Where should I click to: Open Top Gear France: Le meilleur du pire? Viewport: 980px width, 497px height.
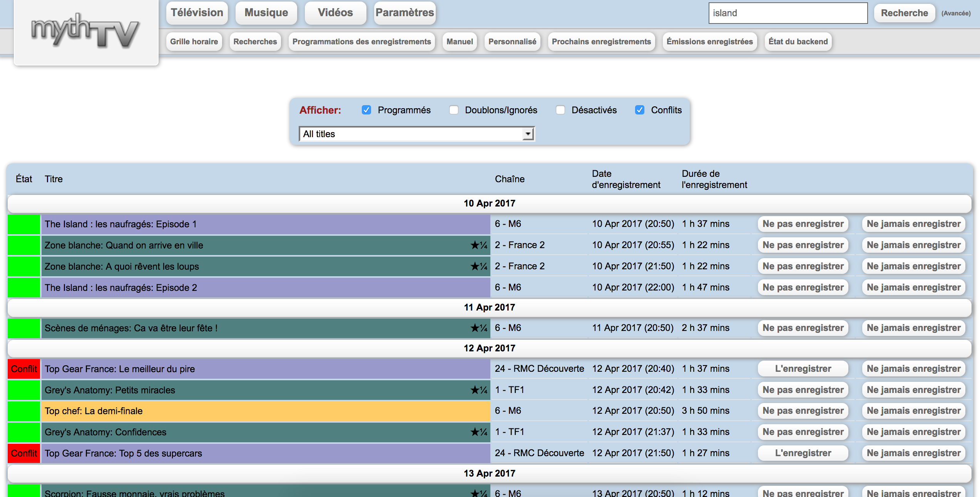pyautogui.click(x=120, y=369)
